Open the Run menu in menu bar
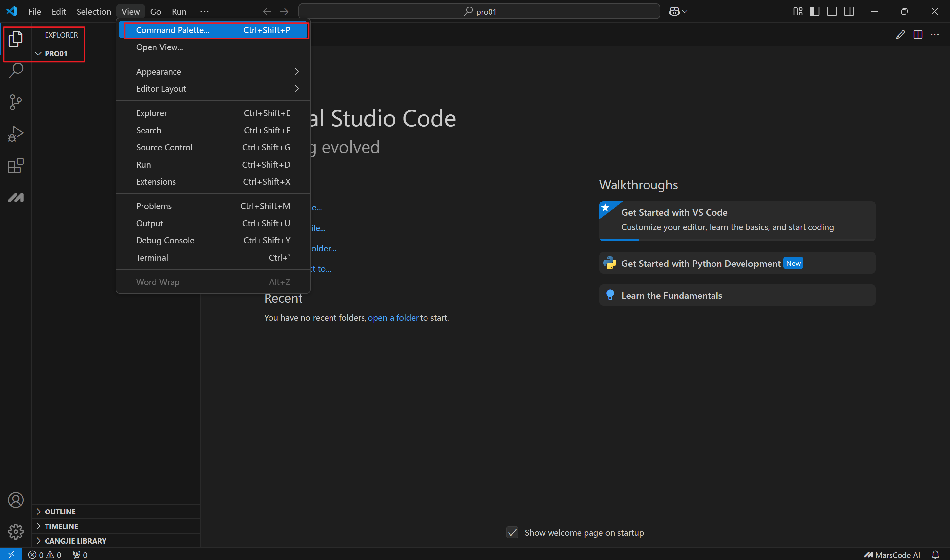This screenshot has width=950, height=560. [179, 11]
